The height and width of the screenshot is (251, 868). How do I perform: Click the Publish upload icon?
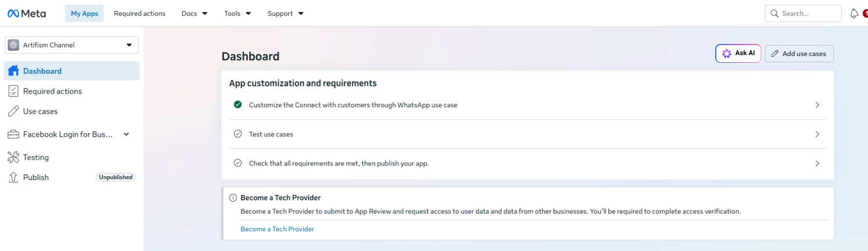coord(14,177)
